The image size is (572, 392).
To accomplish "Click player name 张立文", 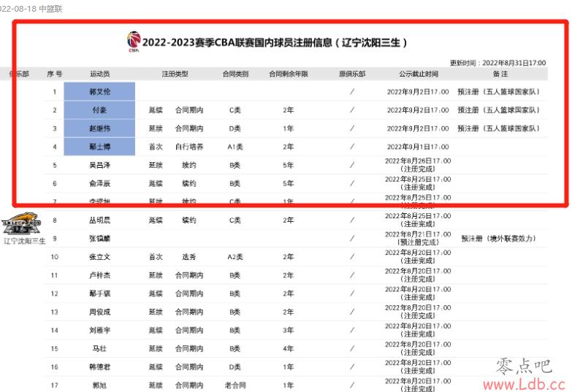I will pyautogui.click(x=99, y=257).
